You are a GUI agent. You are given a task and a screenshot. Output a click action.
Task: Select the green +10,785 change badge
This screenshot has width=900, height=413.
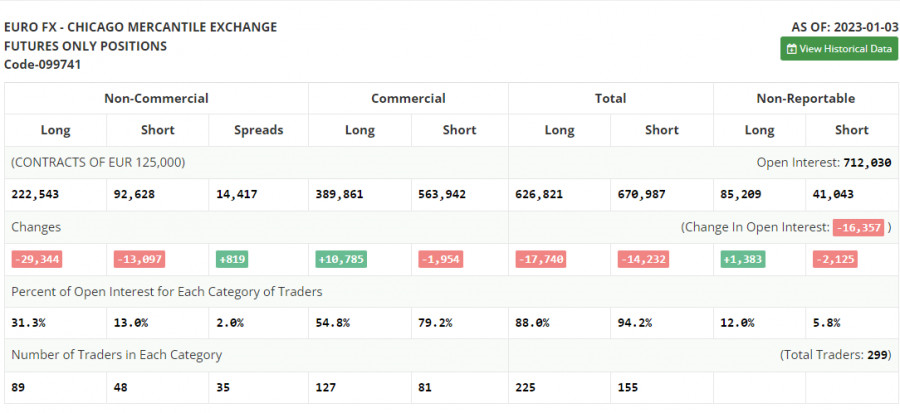[x=341, y=259]
